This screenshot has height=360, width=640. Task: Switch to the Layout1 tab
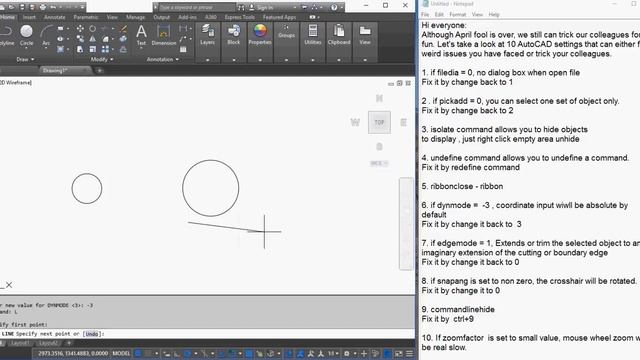coord(20,343)
